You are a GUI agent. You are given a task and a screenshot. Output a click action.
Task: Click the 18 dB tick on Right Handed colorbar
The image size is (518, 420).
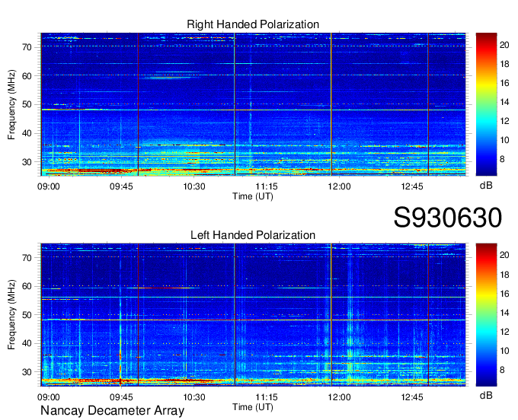point(504,64)
